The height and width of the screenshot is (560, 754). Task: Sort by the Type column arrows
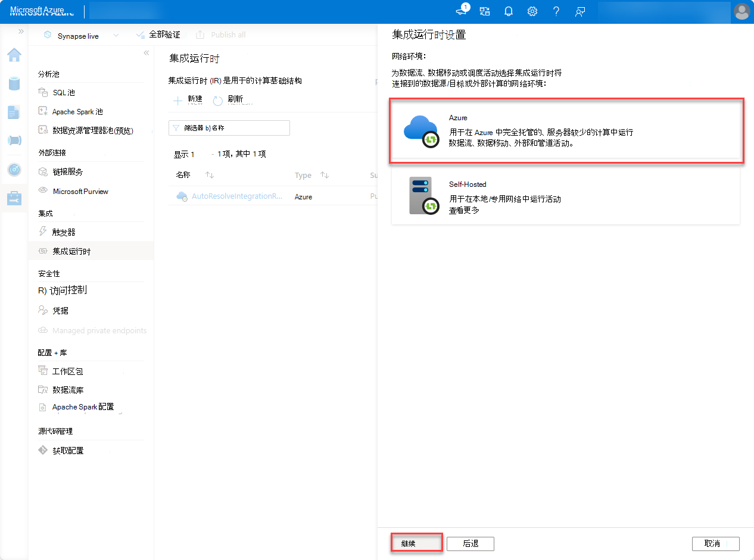(x=325, y=176)
